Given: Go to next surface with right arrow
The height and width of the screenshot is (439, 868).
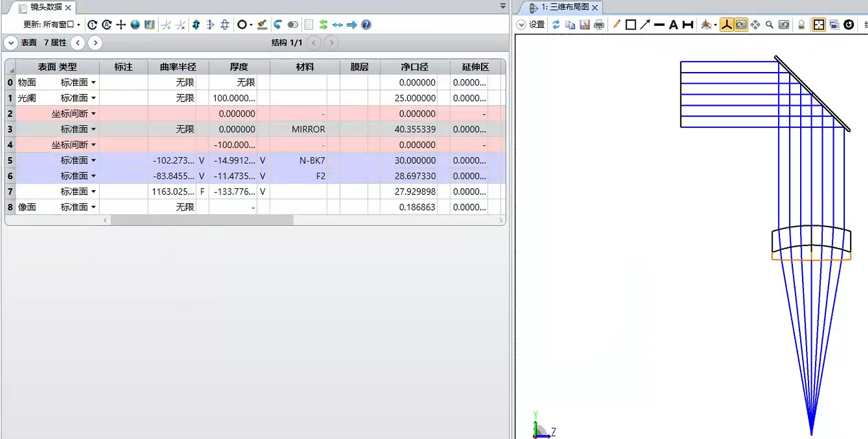Looking at the screenshot, I should tap(95, 43).
